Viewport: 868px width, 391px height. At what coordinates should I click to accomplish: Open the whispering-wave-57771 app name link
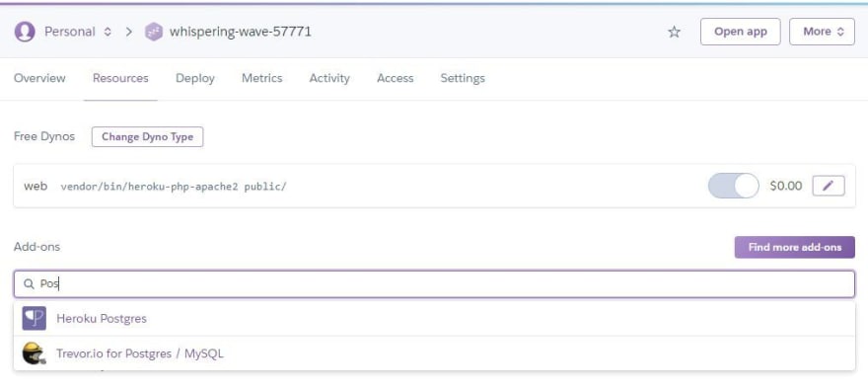click(x=241, y=32)
